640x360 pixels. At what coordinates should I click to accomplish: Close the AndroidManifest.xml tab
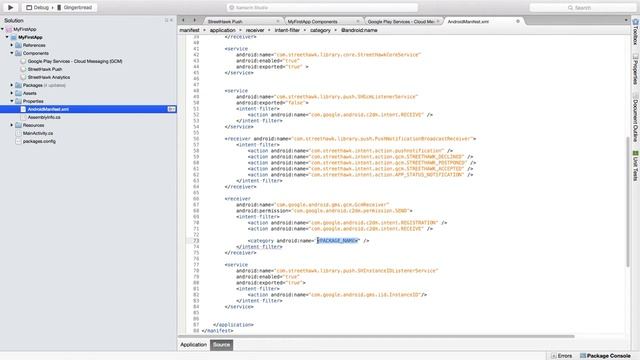518,21
